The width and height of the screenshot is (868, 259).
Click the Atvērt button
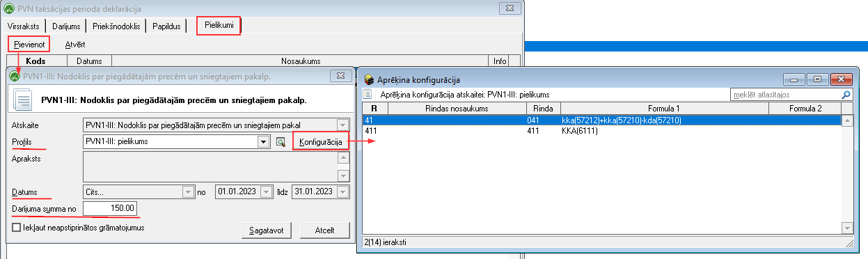click(x=75, y=45)
